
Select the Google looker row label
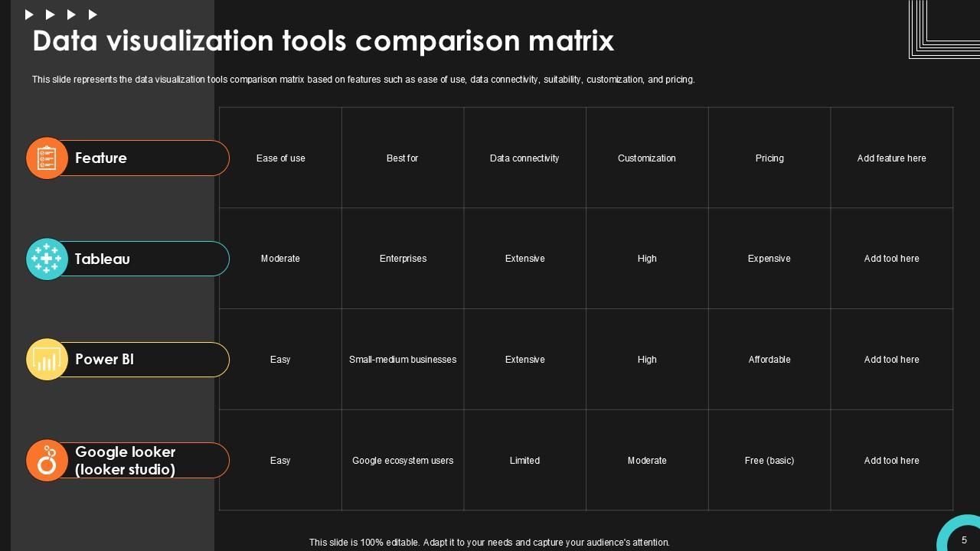coord(126,461)
